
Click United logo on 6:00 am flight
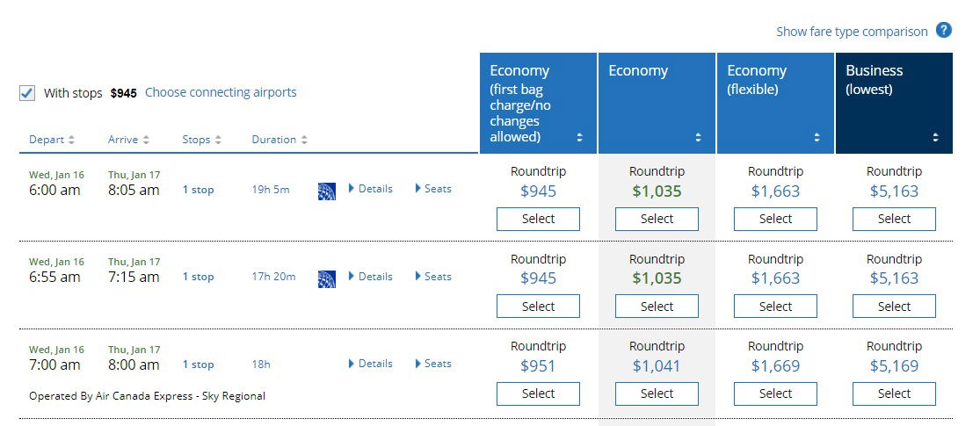[x=327, y=191]
